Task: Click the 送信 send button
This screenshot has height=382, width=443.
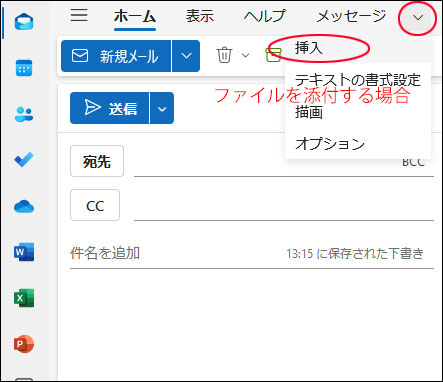Action: coord(109,108)
